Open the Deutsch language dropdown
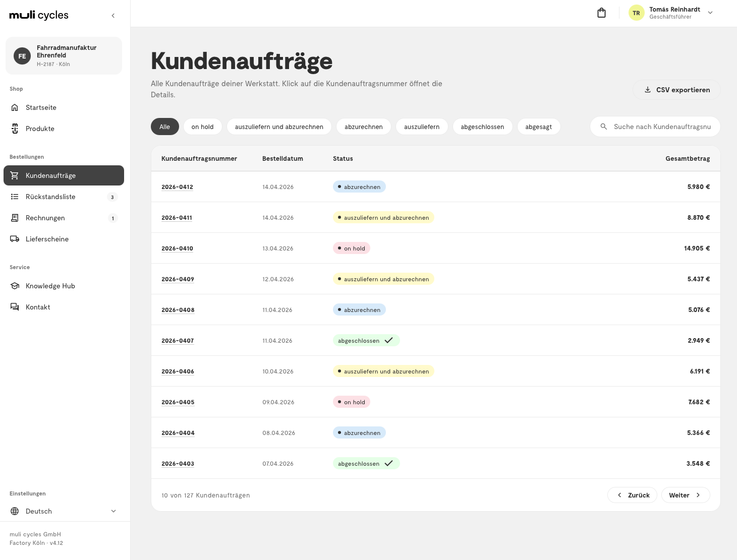Image resolution: width=737 pixels, height=560 pixels. pos(64,511)
